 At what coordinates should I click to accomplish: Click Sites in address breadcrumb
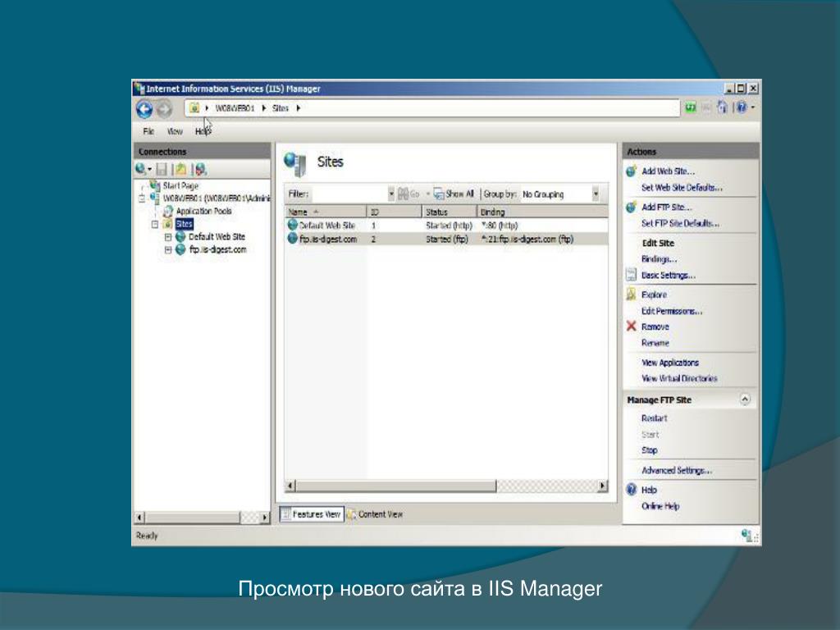(281, 108)
